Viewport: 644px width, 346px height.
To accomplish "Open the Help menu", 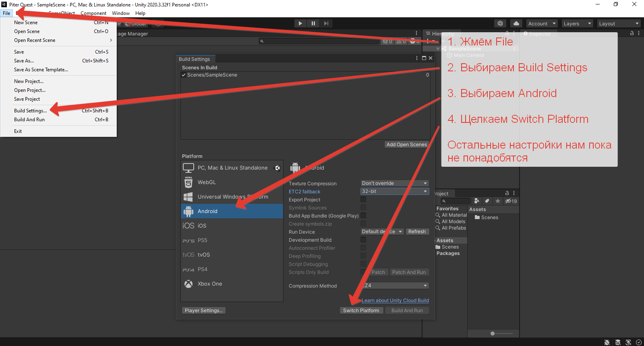I will tap(140, 13).
